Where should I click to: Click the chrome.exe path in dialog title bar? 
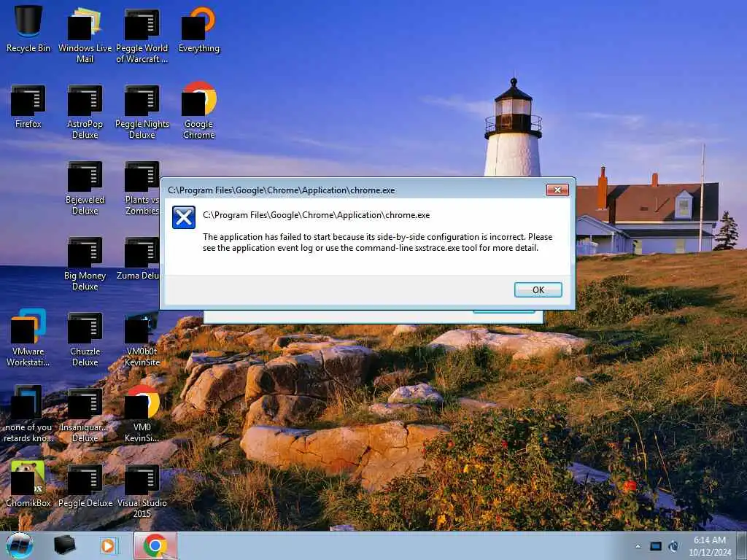pyautogui.click(x=281, y=190)
